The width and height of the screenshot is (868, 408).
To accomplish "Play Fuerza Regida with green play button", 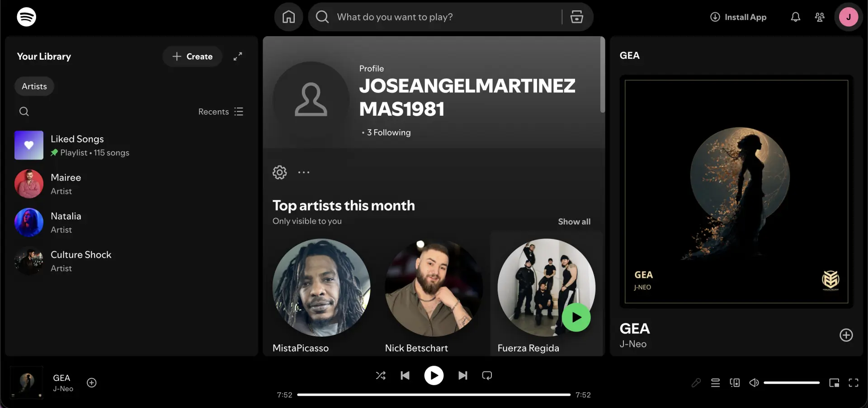I will (576, 318).
